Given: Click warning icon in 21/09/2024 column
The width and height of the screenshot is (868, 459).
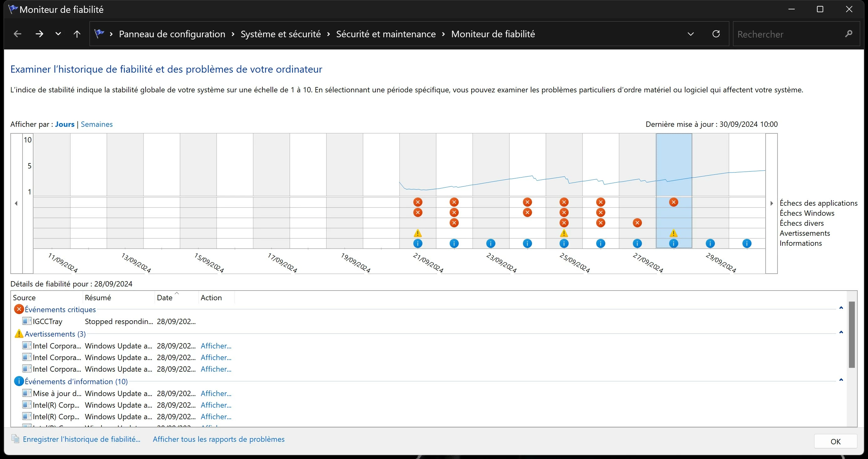Looking at the screenshot, I should coord(417,233).
